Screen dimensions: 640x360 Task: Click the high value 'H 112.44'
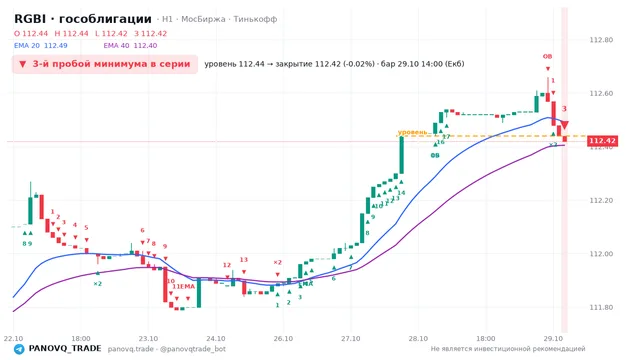click(x=71, y=33)
